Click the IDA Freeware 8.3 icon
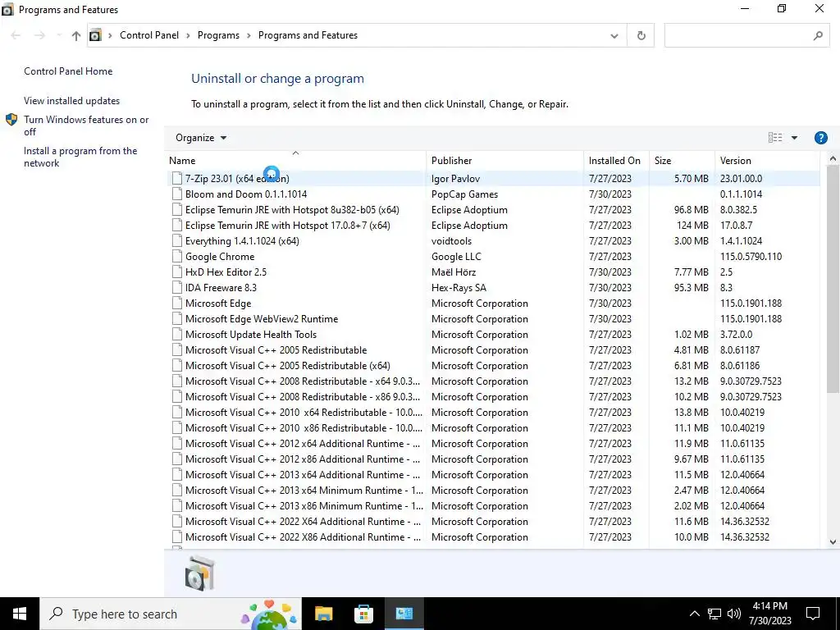 tap(177, 287)
